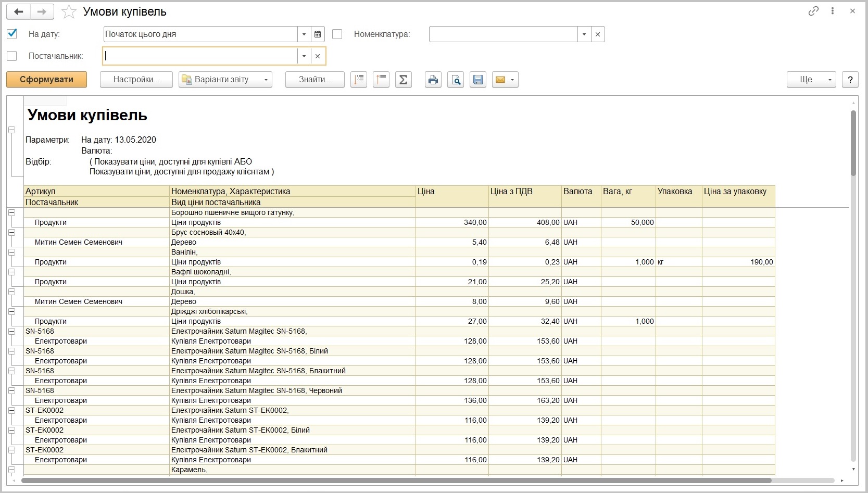The width and height of the screenshot is (868, 493).
Task: Select the price cell 340,00
Action: (x=452, y=222)
